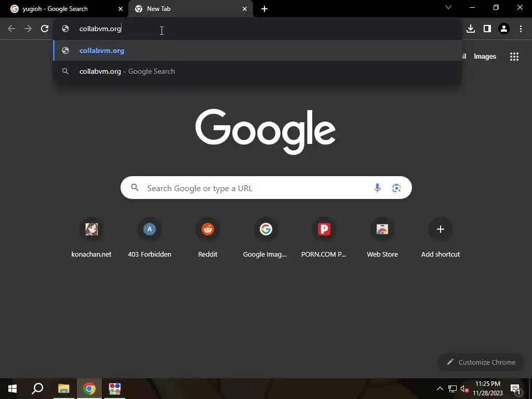Screen dimensions: 532x399
Task: Click the Chrome taskbar icon
Action: tap(89, 389)
